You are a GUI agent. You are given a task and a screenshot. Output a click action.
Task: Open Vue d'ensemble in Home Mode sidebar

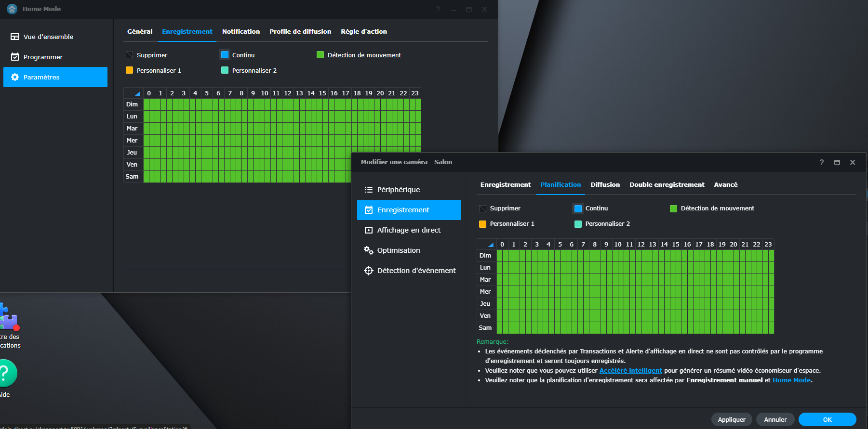point(48,37)
